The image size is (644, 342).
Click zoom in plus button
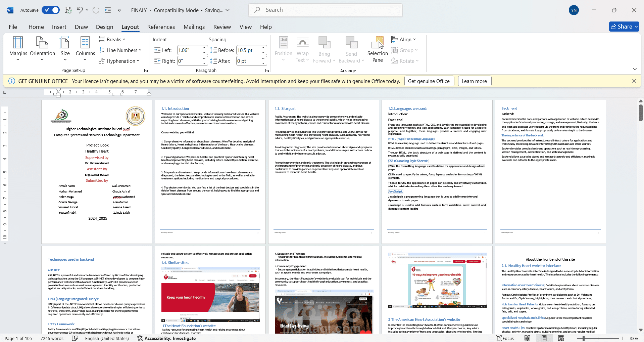[x=623, y=338]
